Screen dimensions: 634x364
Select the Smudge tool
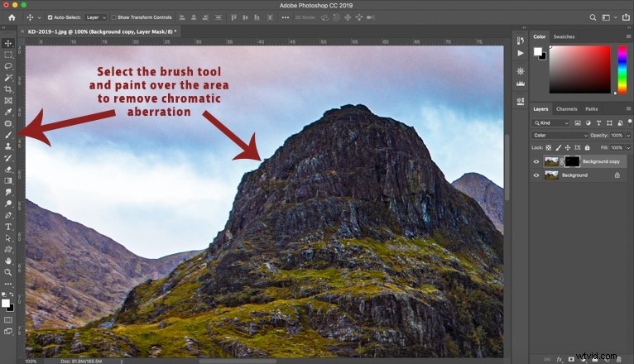point(8,192)
